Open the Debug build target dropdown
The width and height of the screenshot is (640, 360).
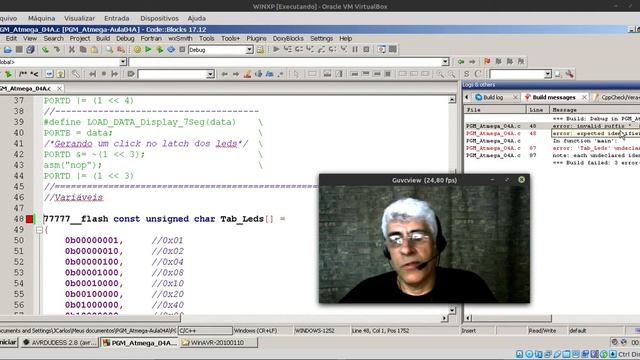[249, 50]
